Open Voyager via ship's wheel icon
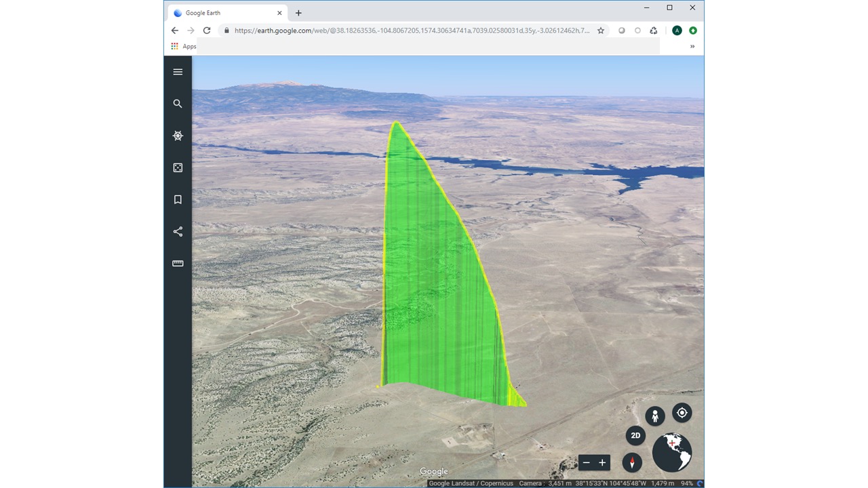 pos(178,136)
